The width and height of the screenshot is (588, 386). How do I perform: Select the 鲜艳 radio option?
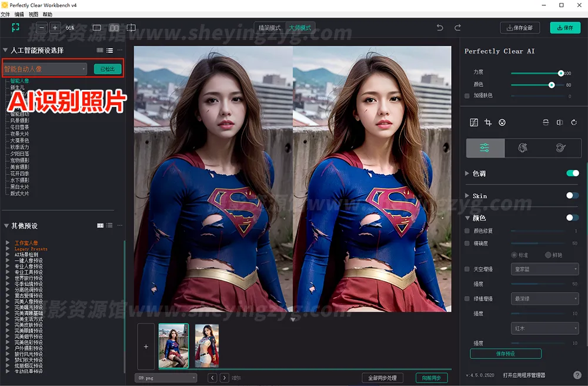(548, 255)
